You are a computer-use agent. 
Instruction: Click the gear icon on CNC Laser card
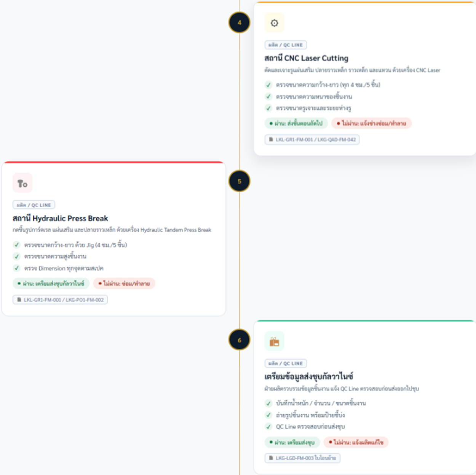click(274, 23)
